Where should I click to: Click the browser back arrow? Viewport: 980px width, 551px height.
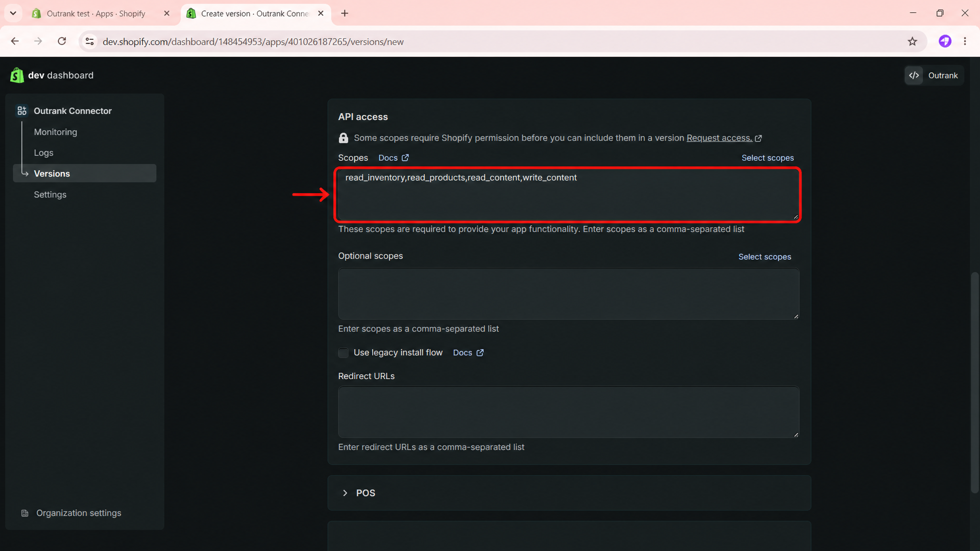tap(15, 41)
